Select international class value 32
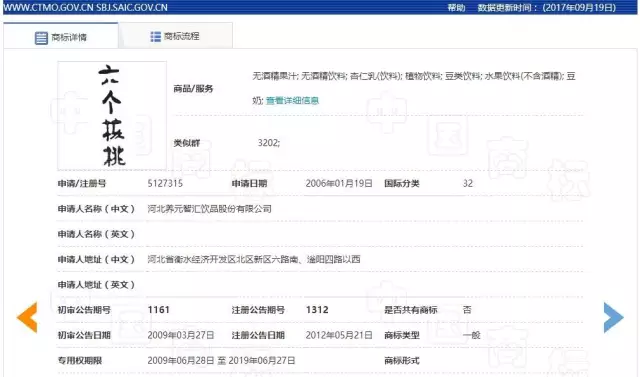 point(468,183)
